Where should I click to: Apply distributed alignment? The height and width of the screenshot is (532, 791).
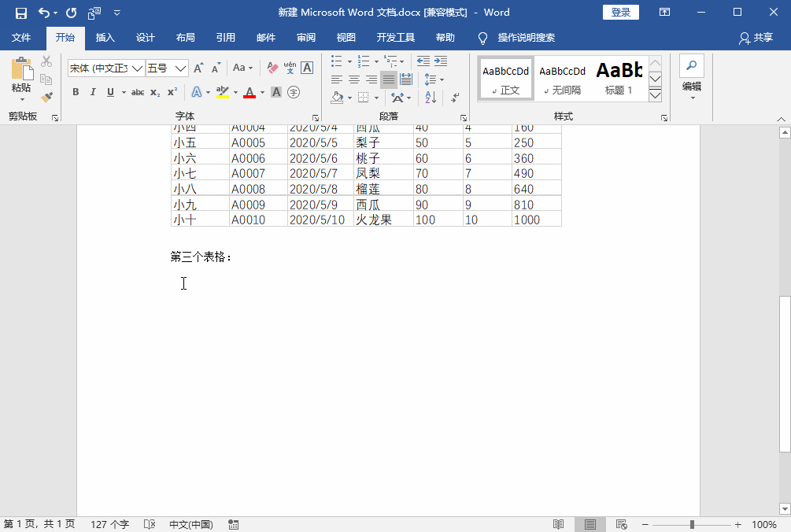click(x=406, y=79)
